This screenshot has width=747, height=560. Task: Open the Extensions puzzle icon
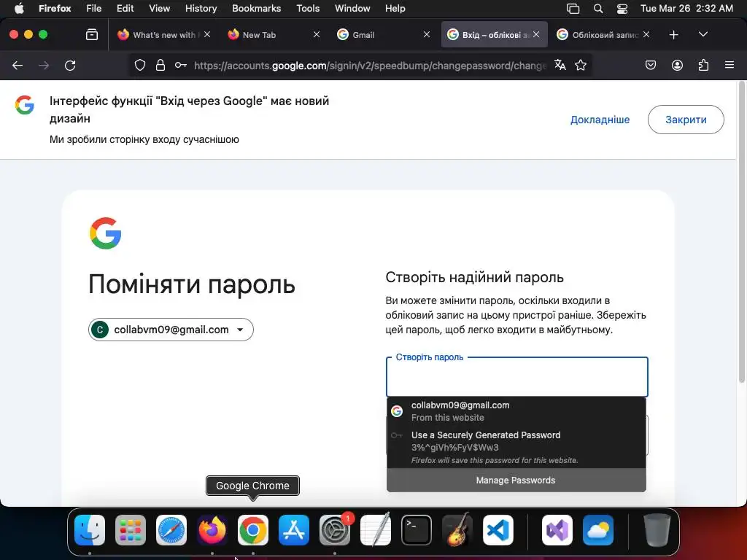tap(703, 65)
